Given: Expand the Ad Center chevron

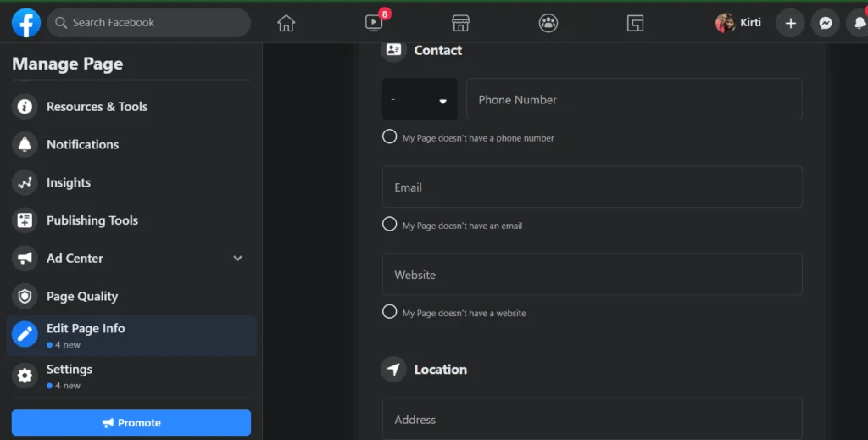Looking at the screenshot, I should pyautogui.click(x=238, y=259).
